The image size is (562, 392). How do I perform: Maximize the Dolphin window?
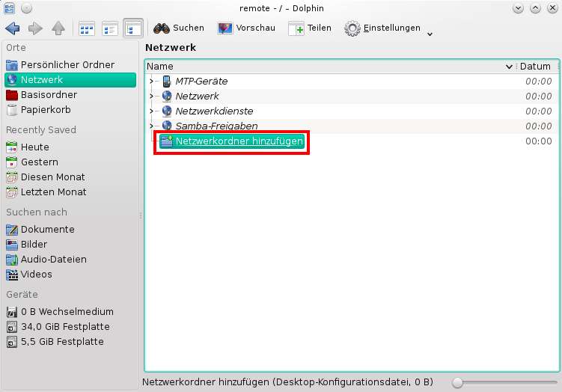535,8
